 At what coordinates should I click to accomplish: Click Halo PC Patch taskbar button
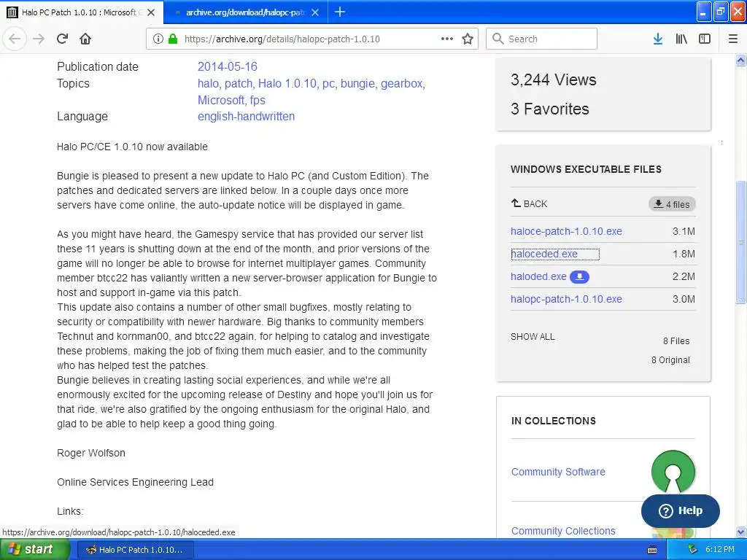tap(134, 550)
